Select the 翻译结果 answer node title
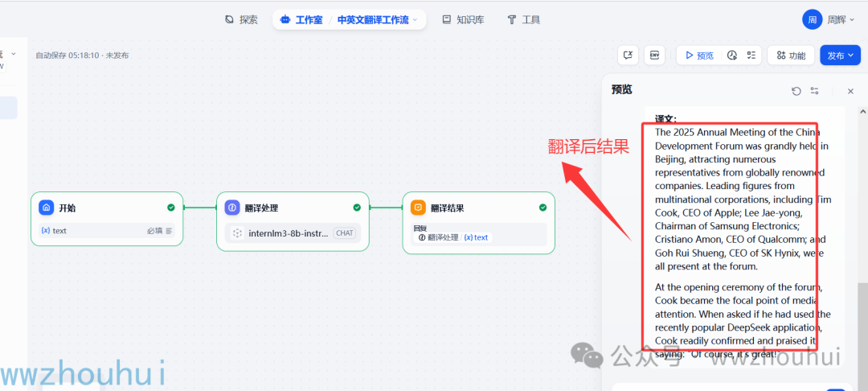Image resolution: width=868 pixels, height=391 pixels. (x=448, y=208)
